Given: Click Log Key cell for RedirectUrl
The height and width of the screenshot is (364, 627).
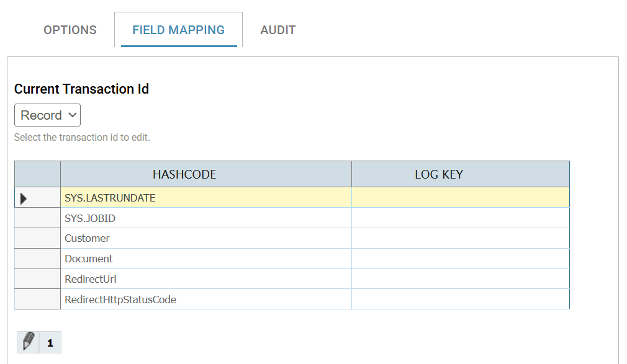Looking at the screenshot, I should point(461,279).
